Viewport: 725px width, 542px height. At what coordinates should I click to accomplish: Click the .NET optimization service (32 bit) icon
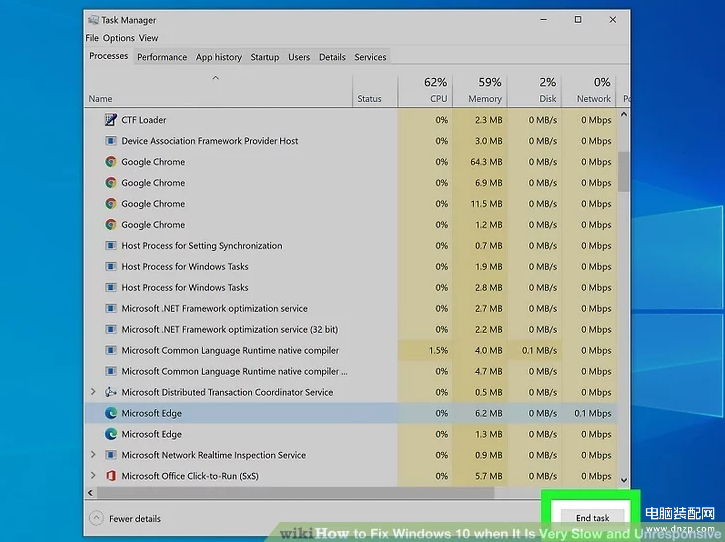[111, 329]
